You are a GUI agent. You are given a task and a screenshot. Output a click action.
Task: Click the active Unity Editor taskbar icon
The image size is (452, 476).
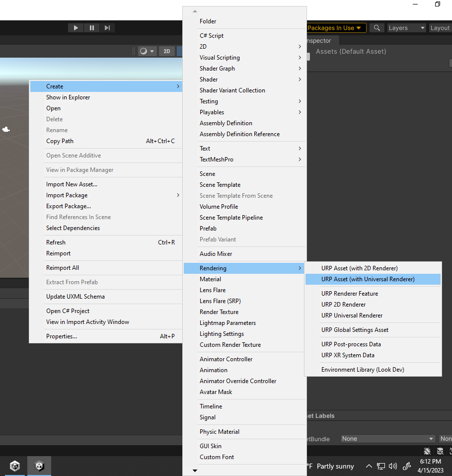[39, 466]
